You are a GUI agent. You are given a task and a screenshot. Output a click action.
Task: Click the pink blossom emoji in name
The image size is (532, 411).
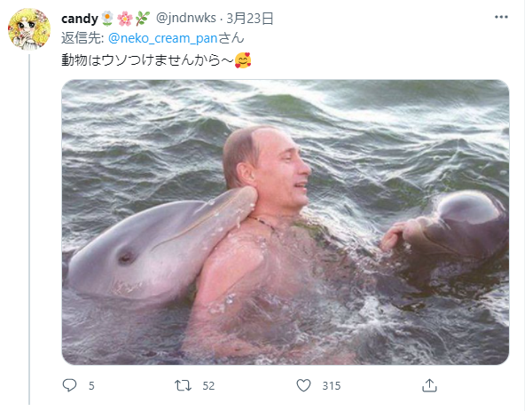pos(124,19)
